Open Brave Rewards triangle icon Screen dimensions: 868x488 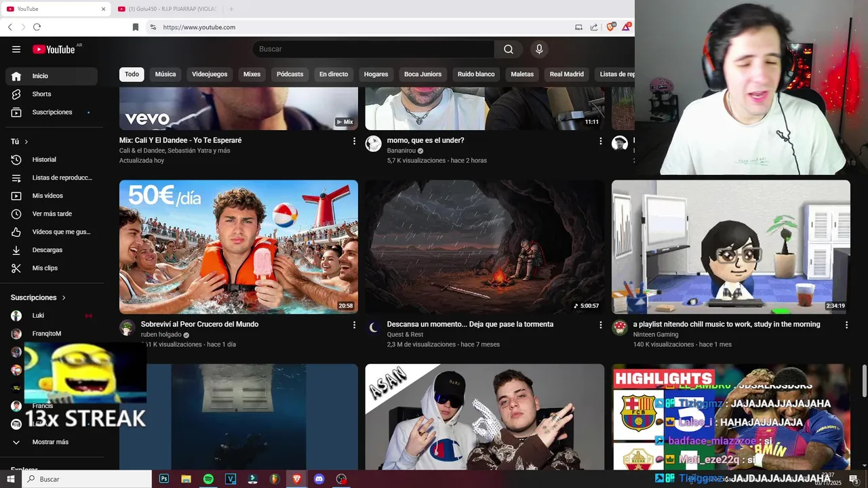(x=626, y=27)
